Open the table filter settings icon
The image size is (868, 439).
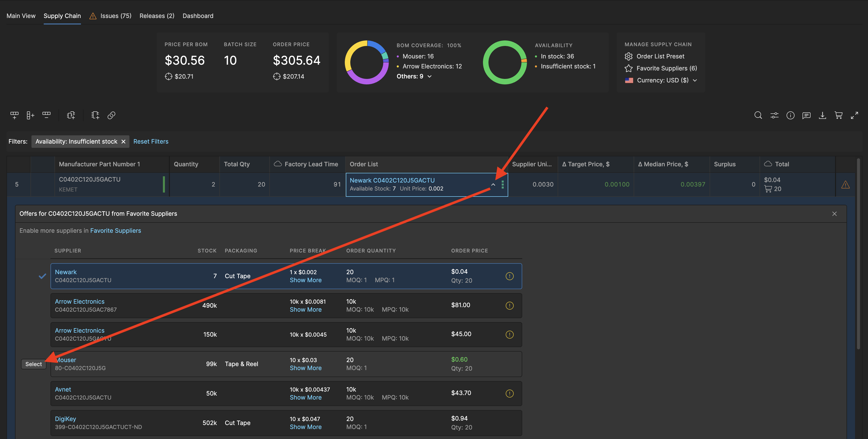(x=774, y=115)
